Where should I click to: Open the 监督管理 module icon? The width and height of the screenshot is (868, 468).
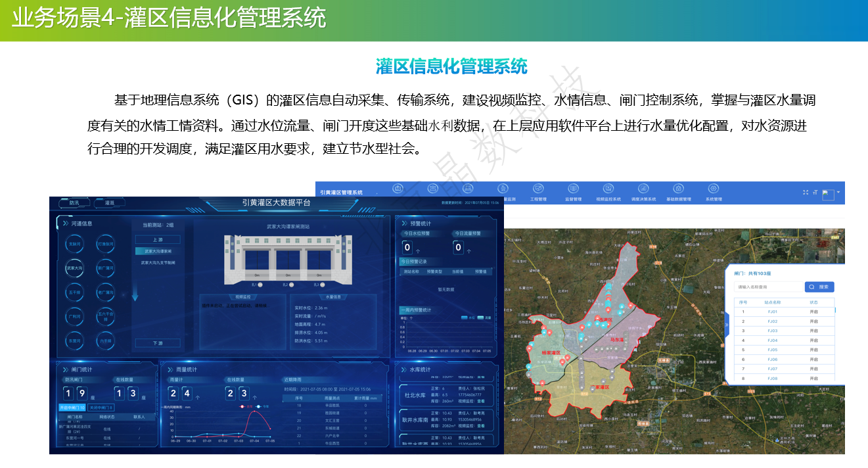coord(573,189)
